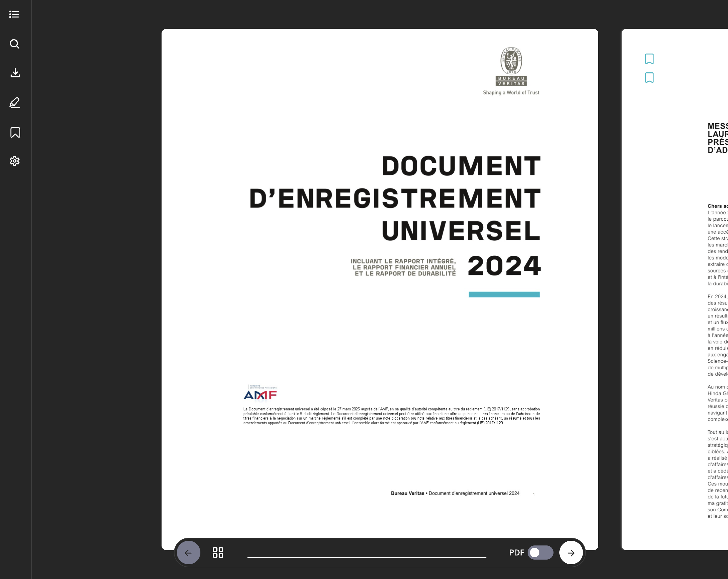This screenshot has width=728, height=579.
Task: Click the AMF legal notice paragraph
Action: 391,416
